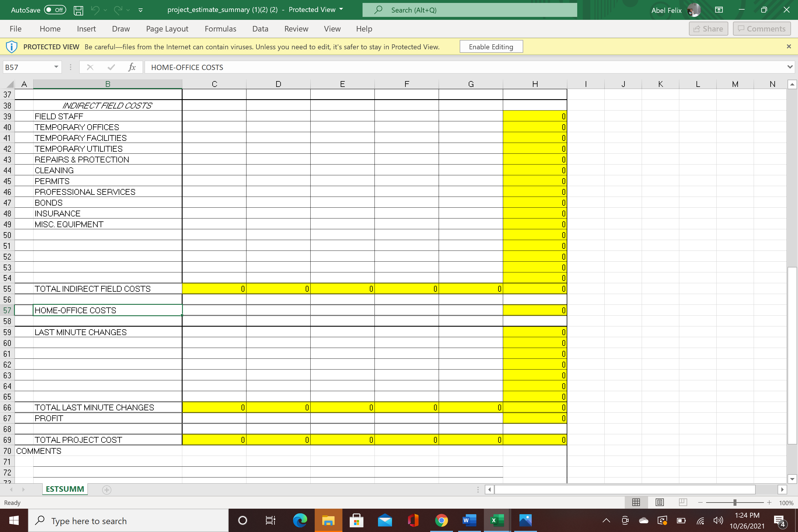The image size is (798, 532).
Task: Open Word from the taskbar
Action: [469, 520]
